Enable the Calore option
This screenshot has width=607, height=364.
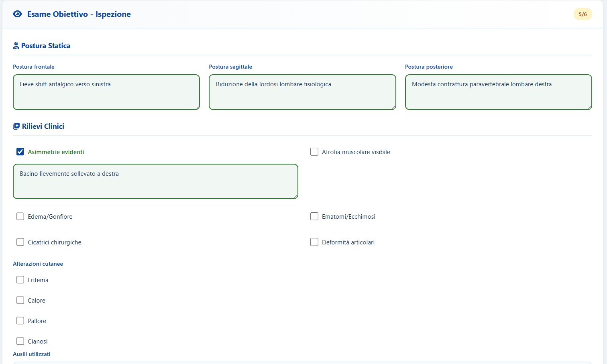[x=20, y=300]
